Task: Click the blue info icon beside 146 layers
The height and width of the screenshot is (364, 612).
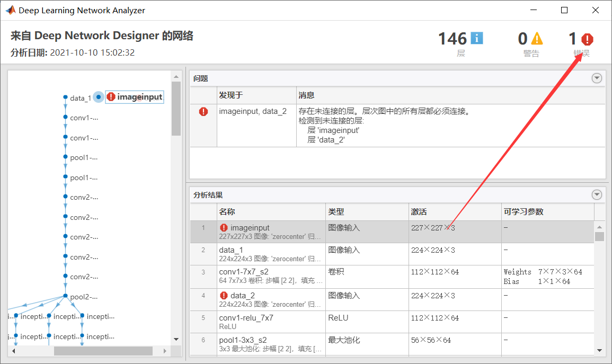Action: tap(476, 38)
